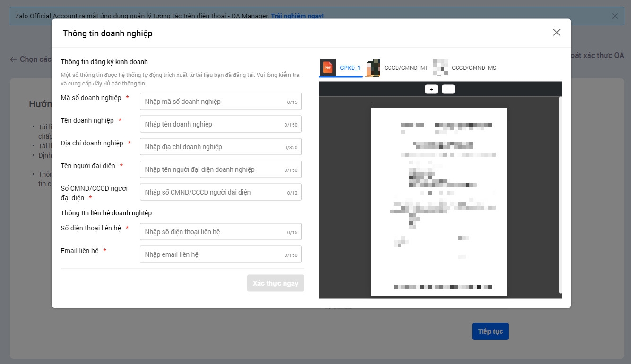631x364 pixels.
Task: Open the CCCD/CMND_MT image thumbnail
Action: click(373, 68)
